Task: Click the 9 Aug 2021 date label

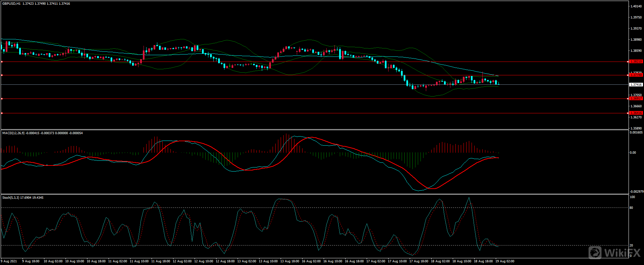Action: pos(9,261)
